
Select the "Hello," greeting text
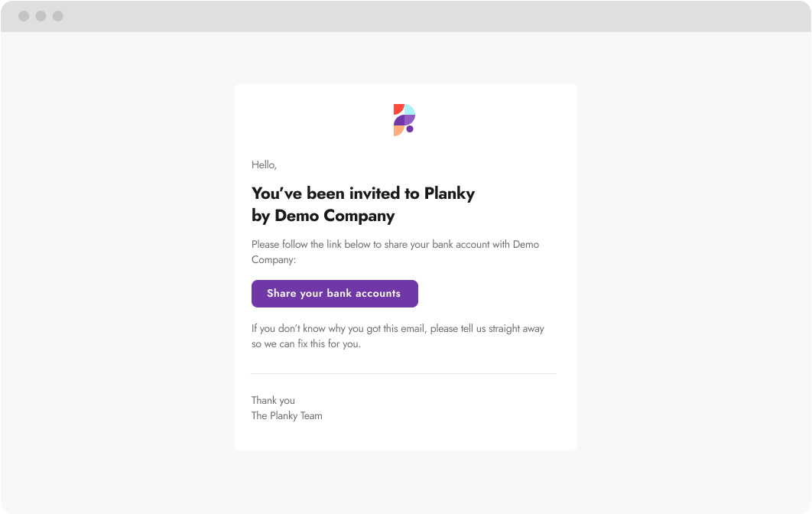tap(264, 164)
